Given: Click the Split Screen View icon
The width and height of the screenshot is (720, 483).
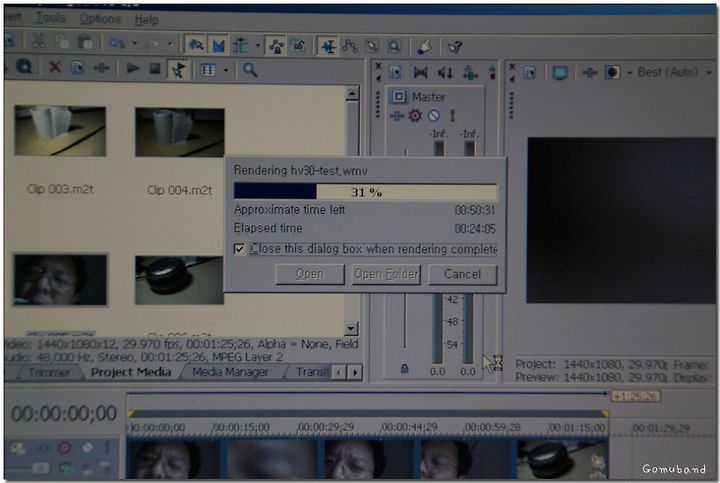Looking at the screenshot, I should click(613, 73).
